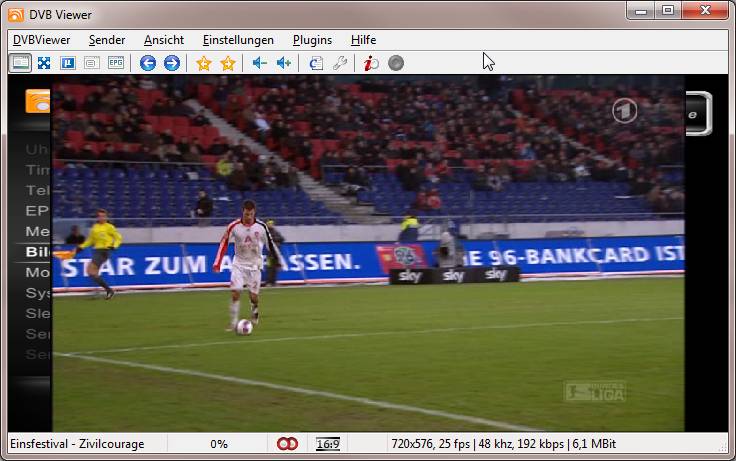The image size is (736, 461).
Task: Go to previous channel with left arrow
Action: pos(148,63)
